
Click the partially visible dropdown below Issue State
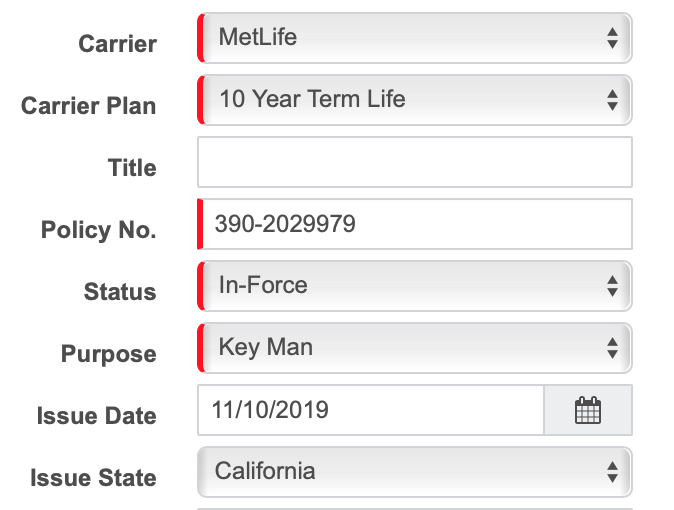pyautogui.click(x=415, y=509)
